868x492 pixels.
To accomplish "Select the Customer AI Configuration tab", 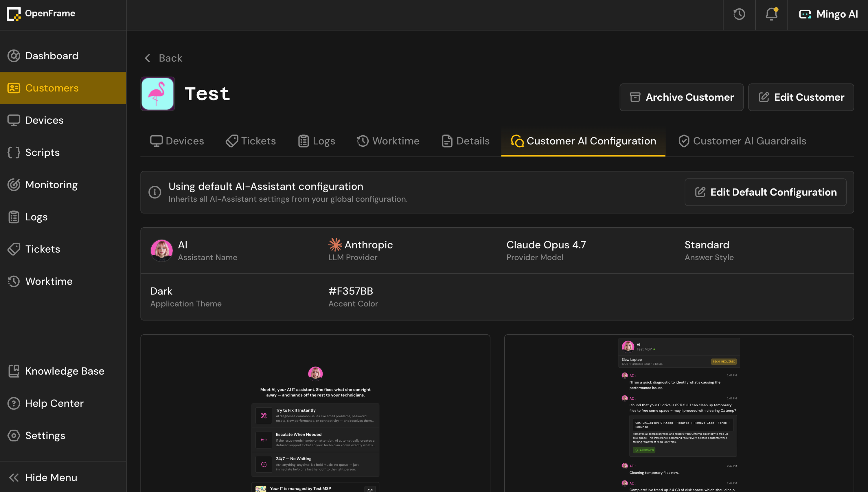I will pyautogui.click(x=583, y=141).
